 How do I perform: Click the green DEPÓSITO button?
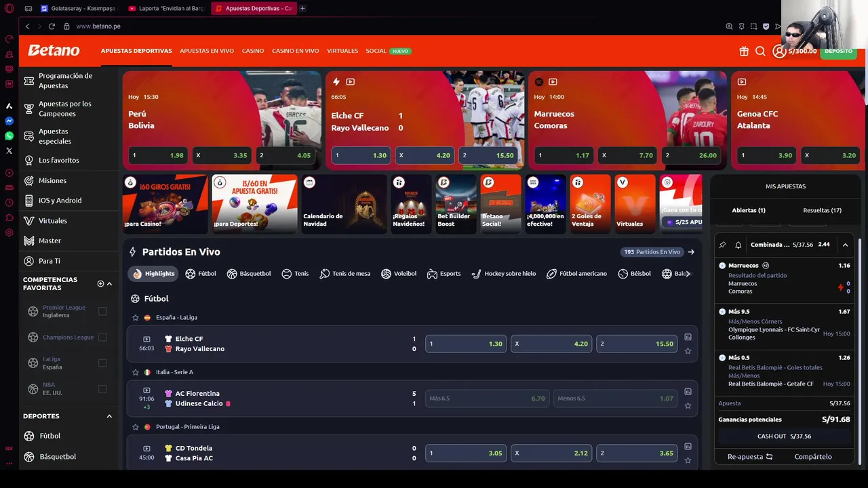[x=839, y=52]
